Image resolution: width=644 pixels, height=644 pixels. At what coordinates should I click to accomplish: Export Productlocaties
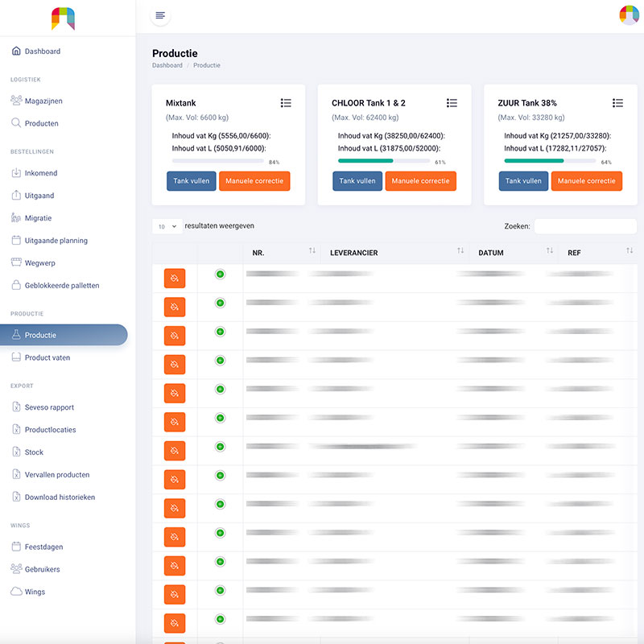tap(44, 430)
